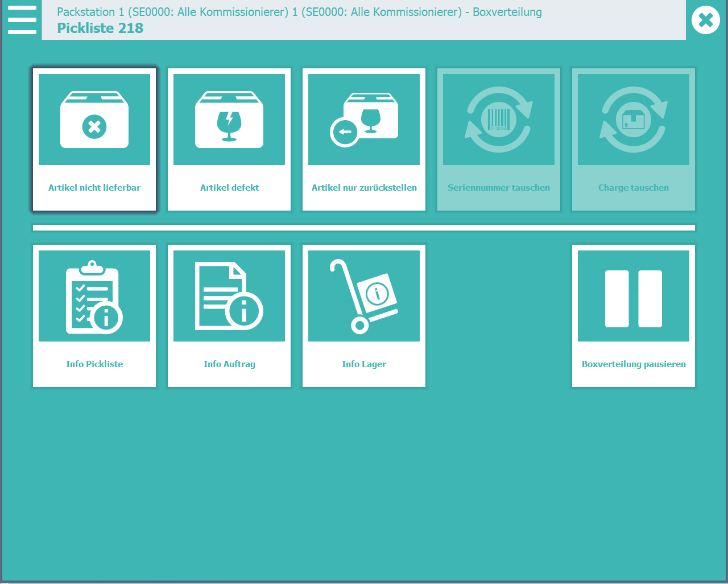The width and height of the screenshot is (728, 584).
Task: Click the 'Seriennummer tauschen' label
Action: click(499, 188)
